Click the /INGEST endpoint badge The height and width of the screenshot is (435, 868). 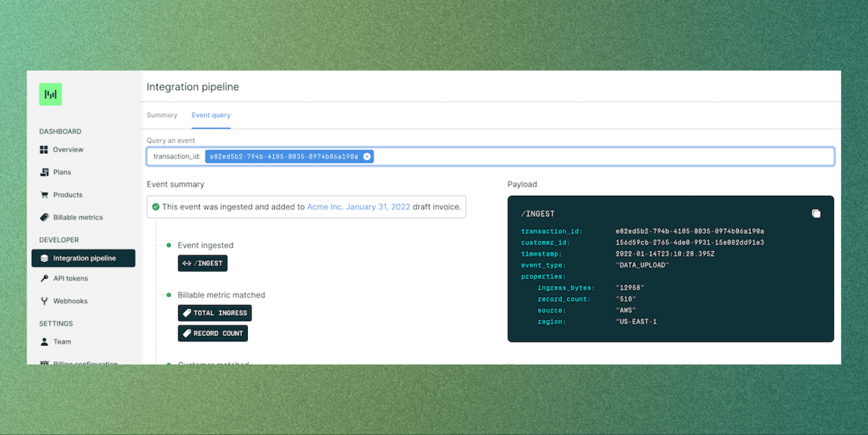(202, 263)
